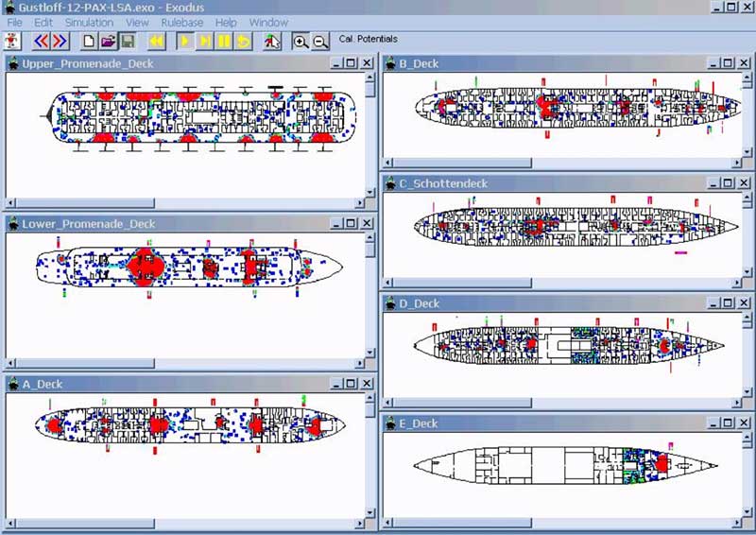
Task: Click B_Deck scroll right arrow
Action: coord(737,164)
